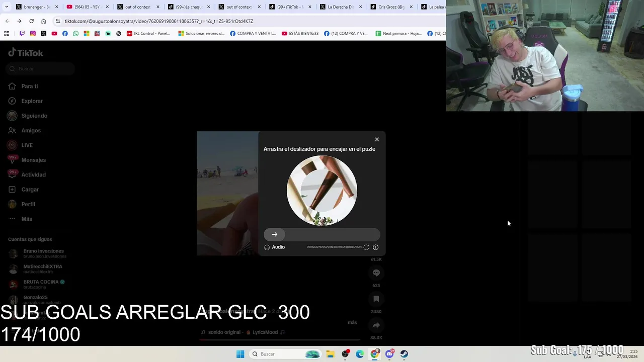Open IRL Control - Panel bookmark
The image size is (644, 362).
click(x=148, y=34)
